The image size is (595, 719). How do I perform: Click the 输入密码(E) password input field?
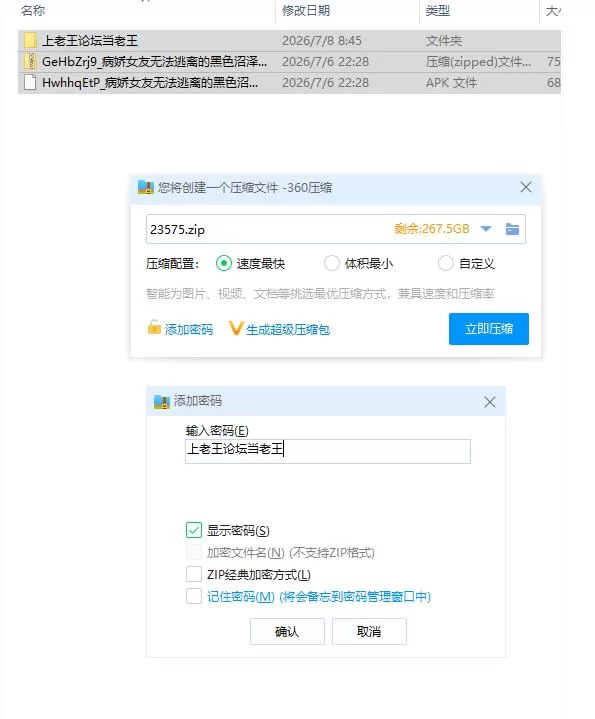(x=328, y=451)
